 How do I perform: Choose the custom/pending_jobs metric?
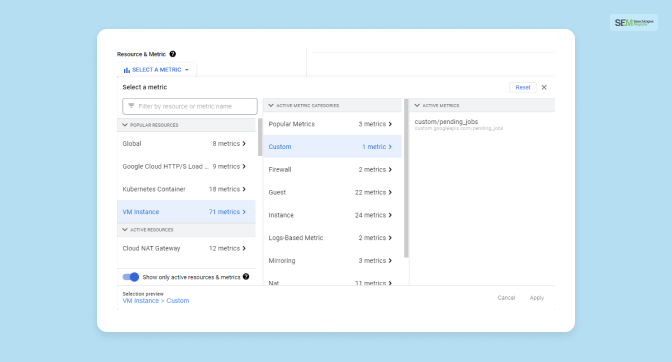459,124
